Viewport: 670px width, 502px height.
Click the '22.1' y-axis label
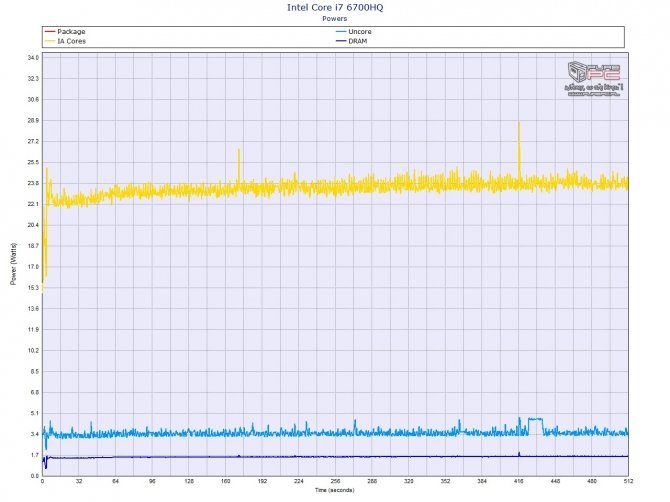33,204
